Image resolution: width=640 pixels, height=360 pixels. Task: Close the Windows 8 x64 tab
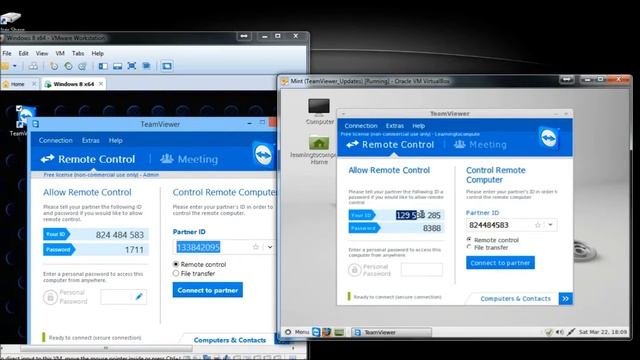100,84
